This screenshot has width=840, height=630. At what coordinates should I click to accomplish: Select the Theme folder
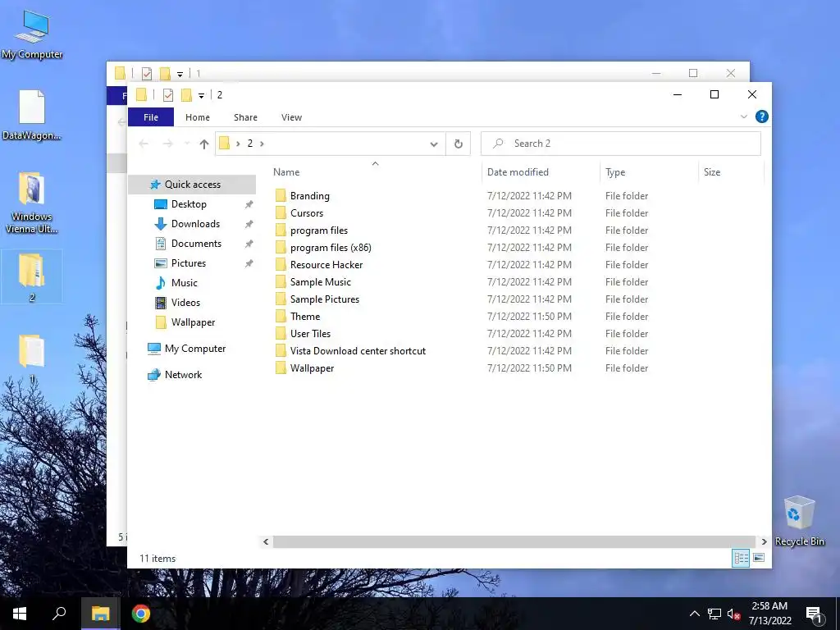tap(305, 316)
